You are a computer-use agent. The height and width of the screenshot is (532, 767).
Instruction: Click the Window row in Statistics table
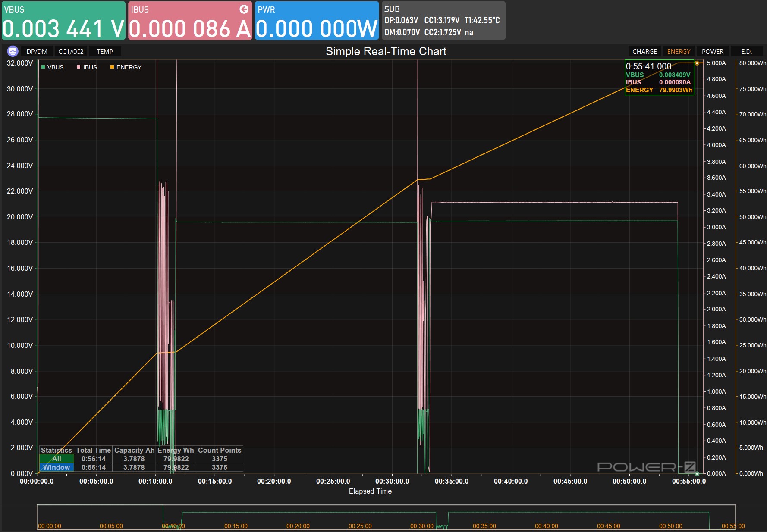141,467
